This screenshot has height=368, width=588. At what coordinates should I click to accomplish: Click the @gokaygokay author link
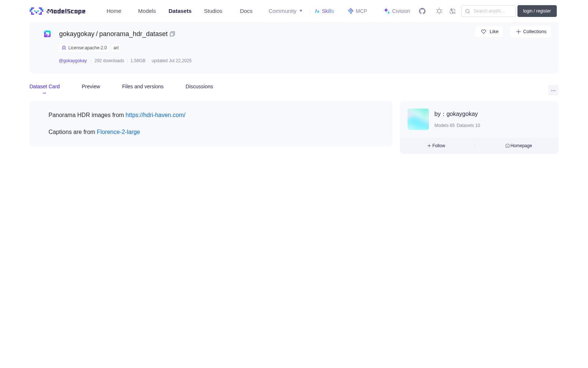pos(73,61)
